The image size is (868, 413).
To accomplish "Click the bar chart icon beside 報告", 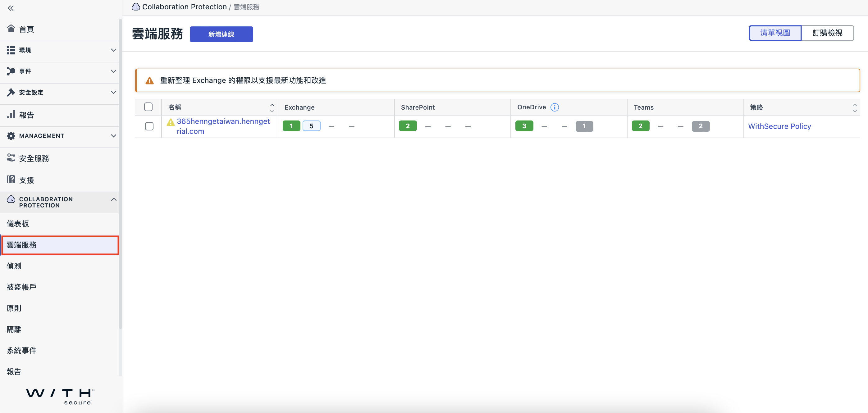I will tap(11, 114).
